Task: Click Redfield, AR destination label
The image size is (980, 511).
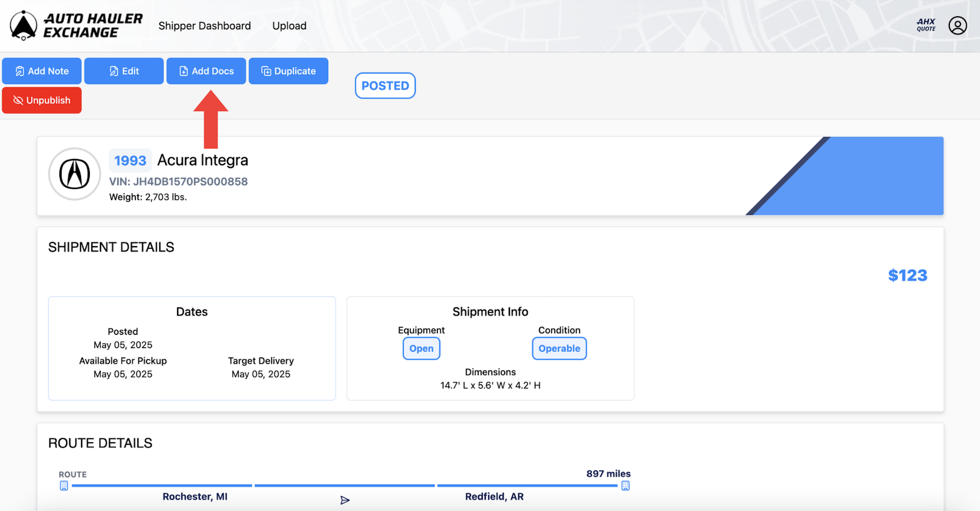Action: [494, 496]
